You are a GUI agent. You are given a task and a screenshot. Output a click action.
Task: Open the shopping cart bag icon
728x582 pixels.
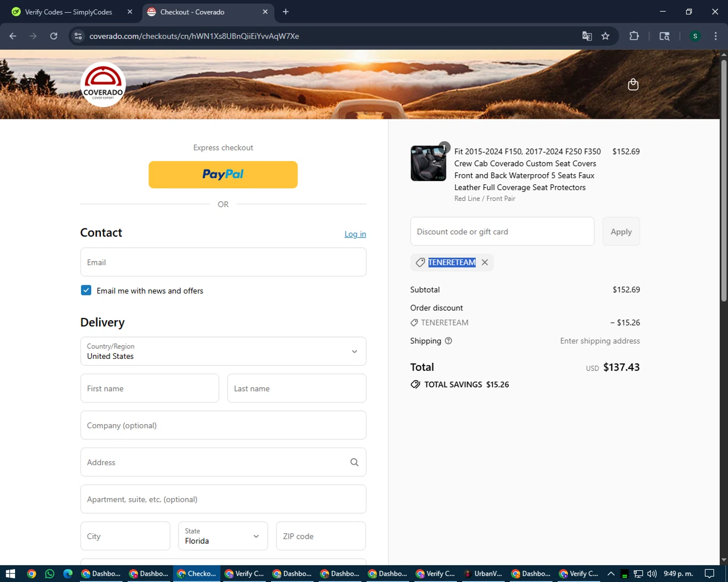(x=633, y=84)
